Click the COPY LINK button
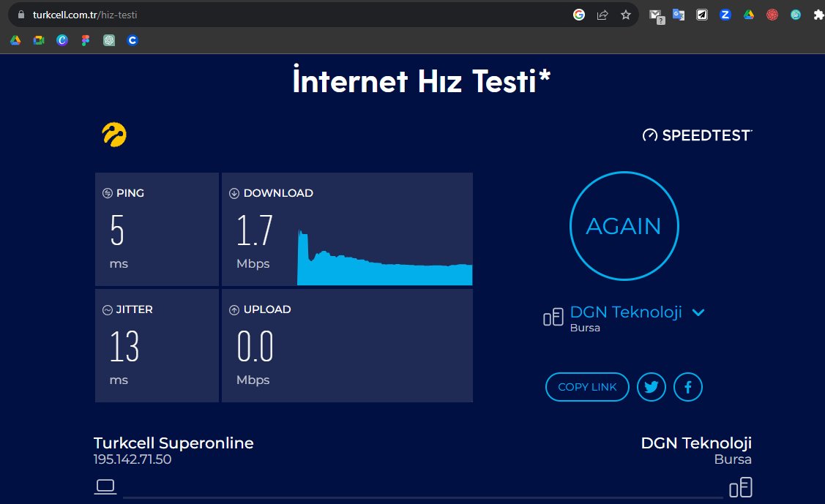 [x=587, y=387]
